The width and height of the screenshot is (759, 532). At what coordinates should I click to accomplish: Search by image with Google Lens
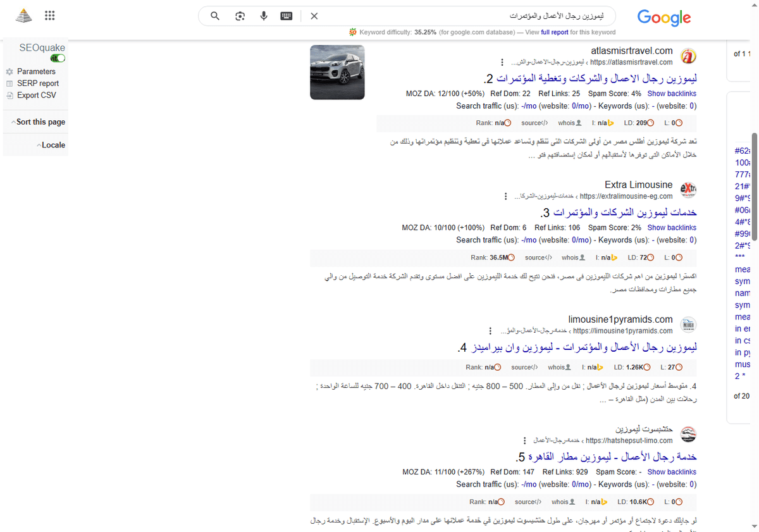[240, 16]
